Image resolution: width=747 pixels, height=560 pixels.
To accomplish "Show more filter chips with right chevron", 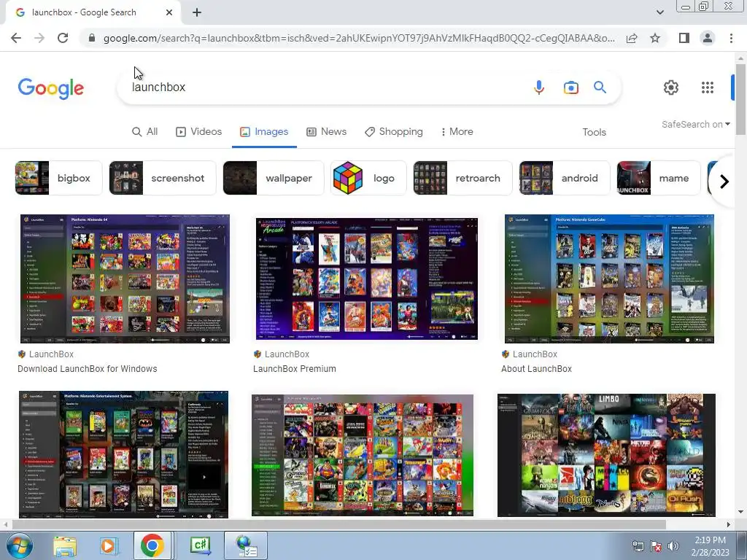I will 724,182.
